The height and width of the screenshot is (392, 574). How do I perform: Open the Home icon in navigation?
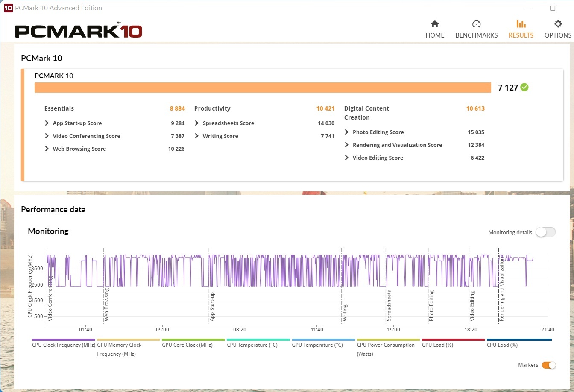tap(435, 24)
